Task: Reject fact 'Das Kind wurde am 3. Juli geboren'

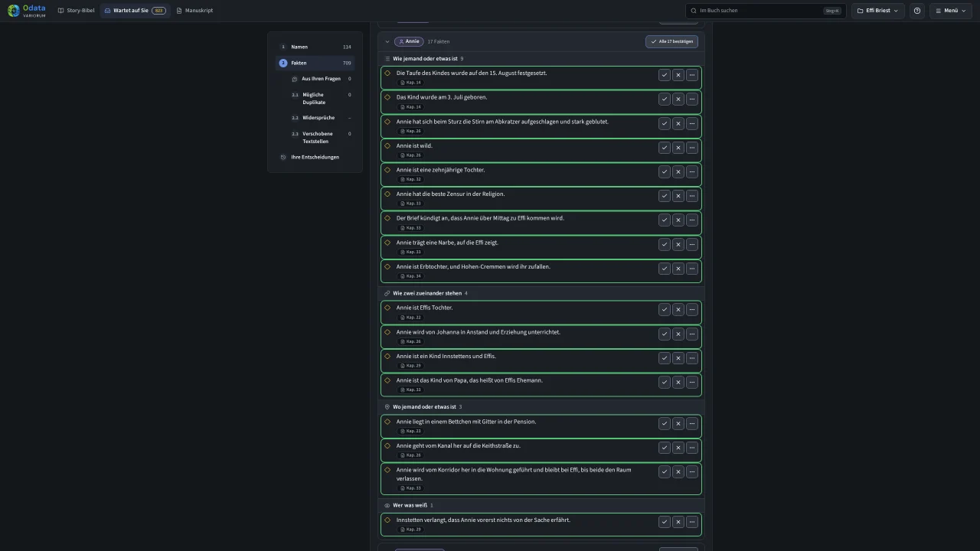Action: pyautogui.click(x=678, y=99)
